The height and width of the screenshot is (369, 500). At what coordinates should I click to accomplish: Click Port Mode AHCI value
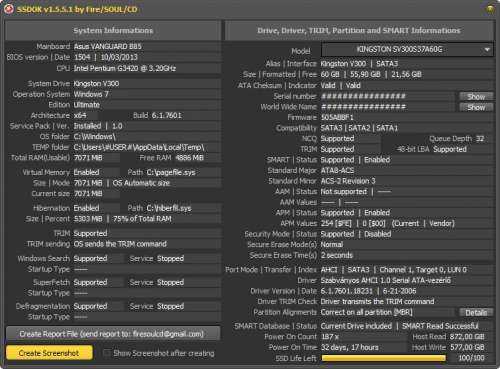click(329, 270)
